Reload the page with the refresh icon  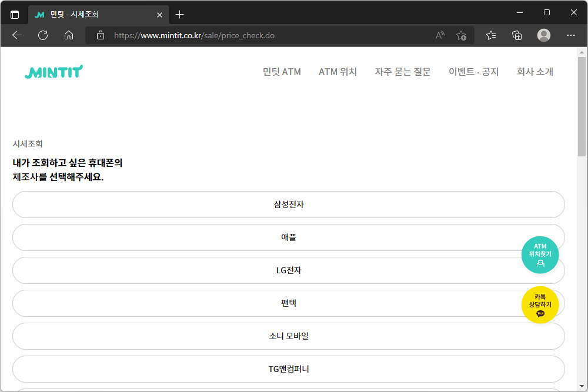[43, 35]
